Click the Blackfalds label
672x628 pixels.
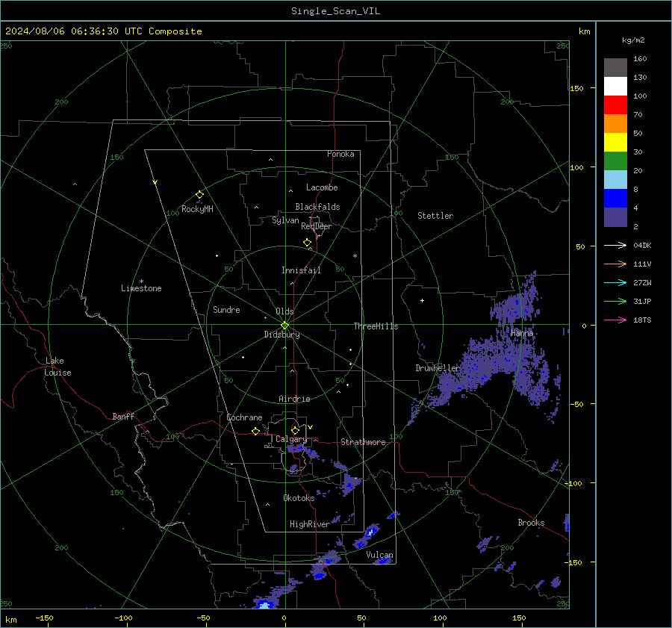pyautogui.click(x=317, y=207)
